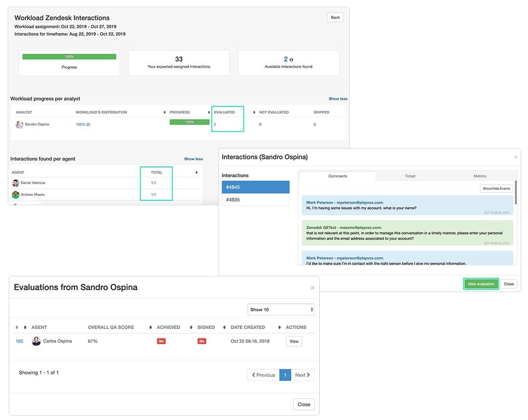The height and width of the screenshot is (420, 528).
Task: Click Sandro Ospina's analyst avatar
Action: [x=19, y=125]
